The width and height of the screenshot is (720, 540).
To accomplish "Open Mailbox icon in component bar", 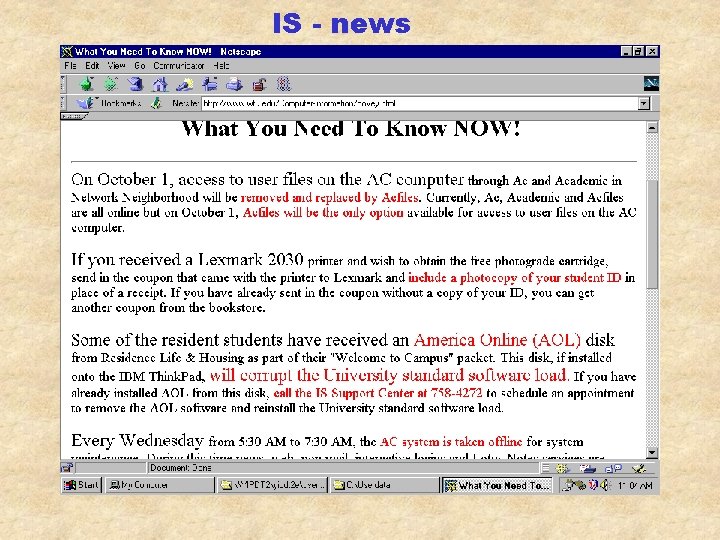I will [x=587, y=468].
